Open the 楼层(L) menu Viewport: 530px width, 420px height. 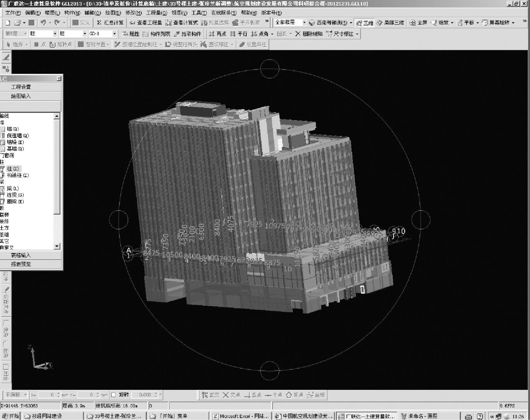coord(52,13)
